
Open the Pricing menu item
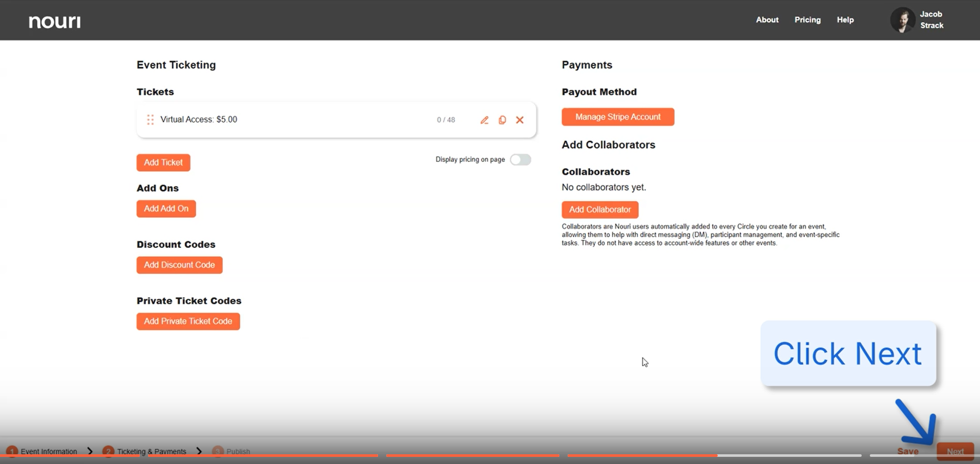(x=807, y=20)
